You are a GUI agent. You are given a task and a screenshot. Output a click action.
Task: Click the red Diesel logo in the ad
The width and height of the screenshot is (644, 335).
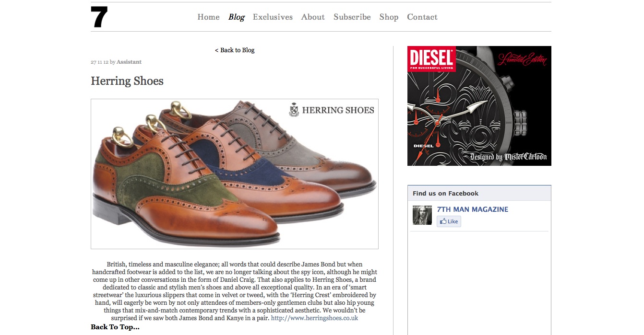pyautogui.click(x=431, y=59)
